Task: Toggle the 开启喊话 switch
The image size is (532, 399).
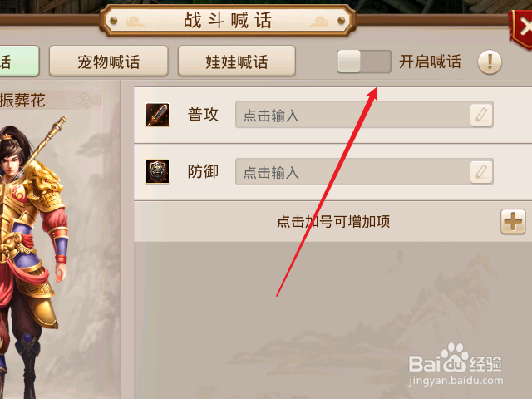Action: point(364,62)
